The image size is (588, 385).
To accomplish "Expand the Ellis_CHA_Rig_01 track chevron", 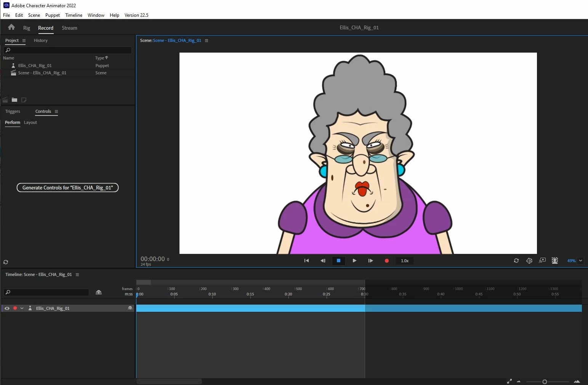I will [22, 308].
